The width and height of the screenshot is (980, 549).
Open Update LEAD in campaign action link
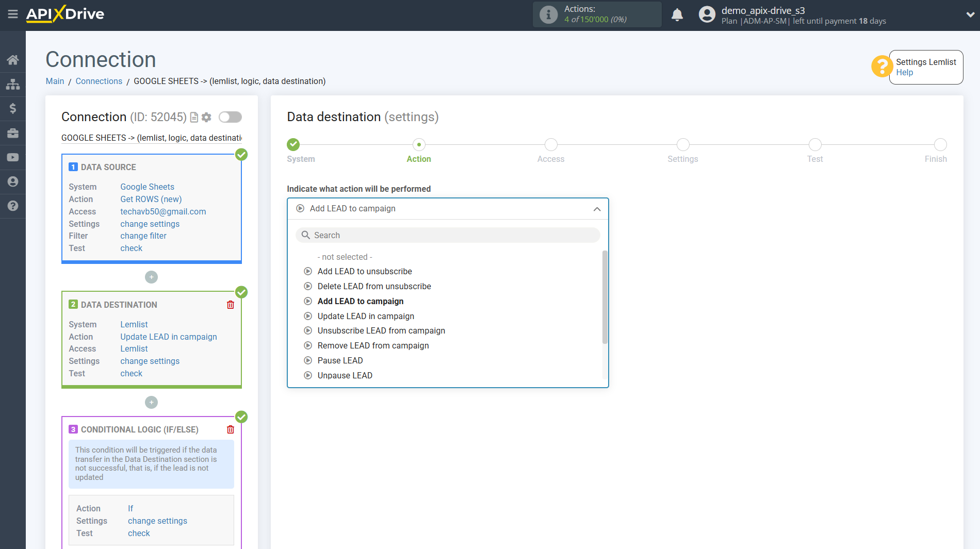pos(169,337)
